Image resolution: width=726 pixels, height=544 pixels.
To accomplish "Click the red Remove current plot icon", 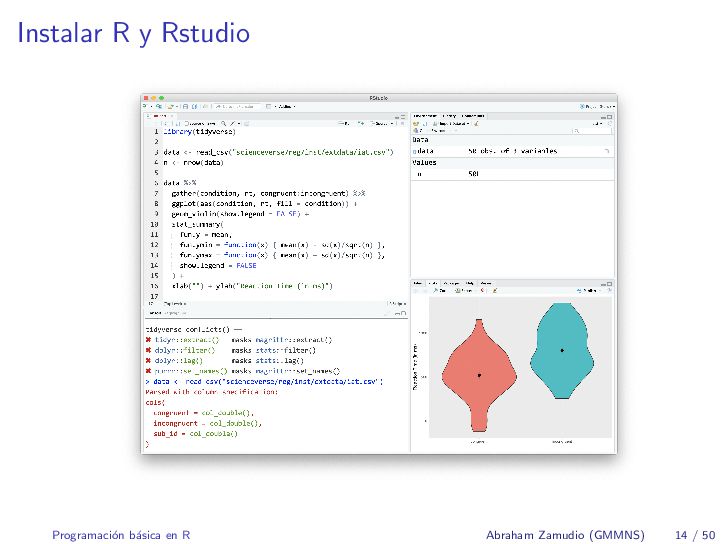I will coord(482,290).
